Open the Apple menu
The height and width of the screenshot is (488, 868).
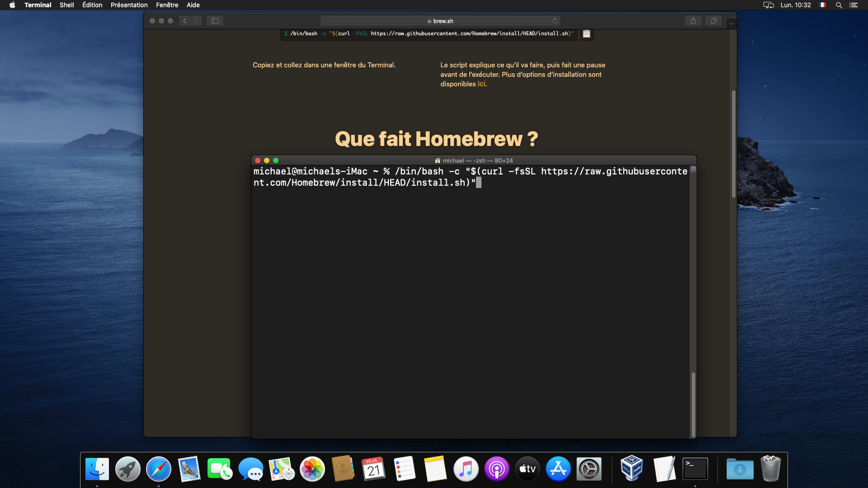[12, 5]
